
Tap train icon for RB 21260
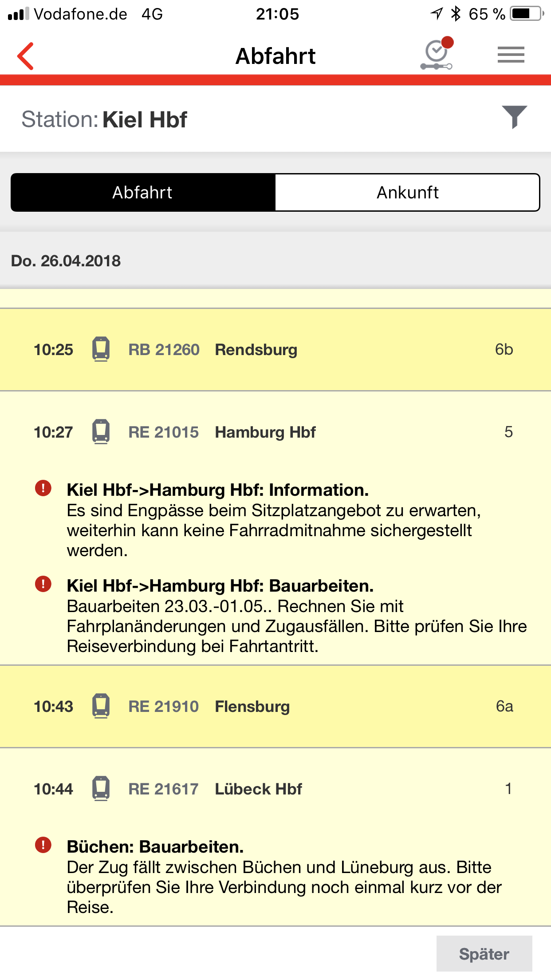tap(101, 349)
